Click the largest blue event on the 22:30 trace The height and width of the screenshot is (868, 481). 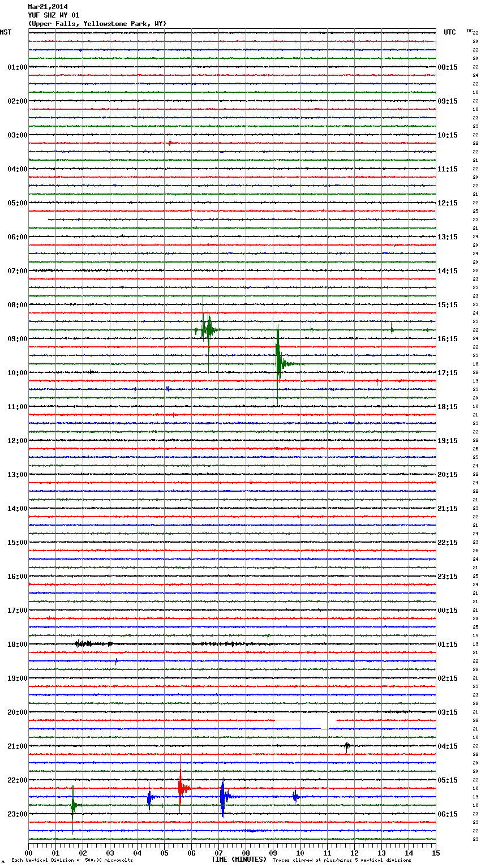pyautogui.click(x=223, y=797)
